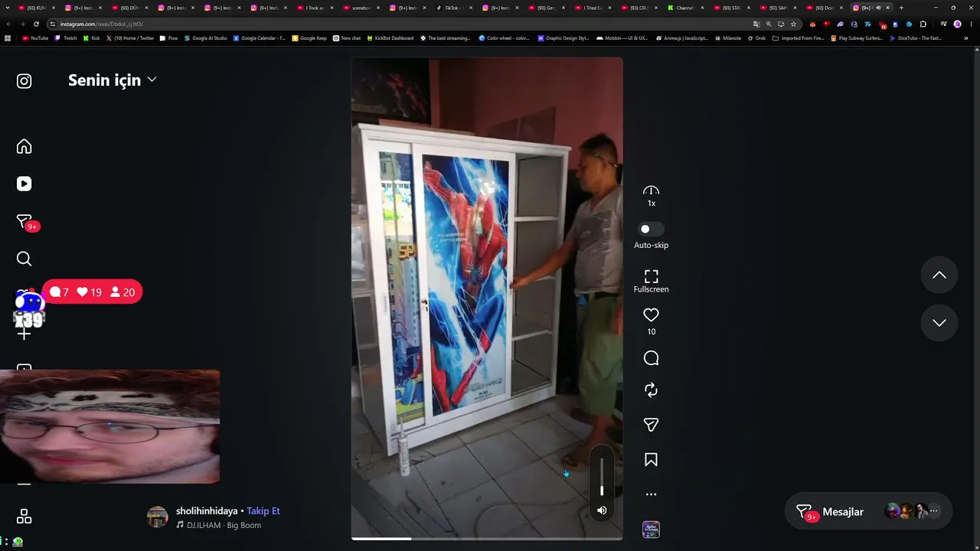The width and height of the screenshot is (980, 551).
Task: Open the "Imported From Fire..." bookmarks folder
Action: [799, 38]
